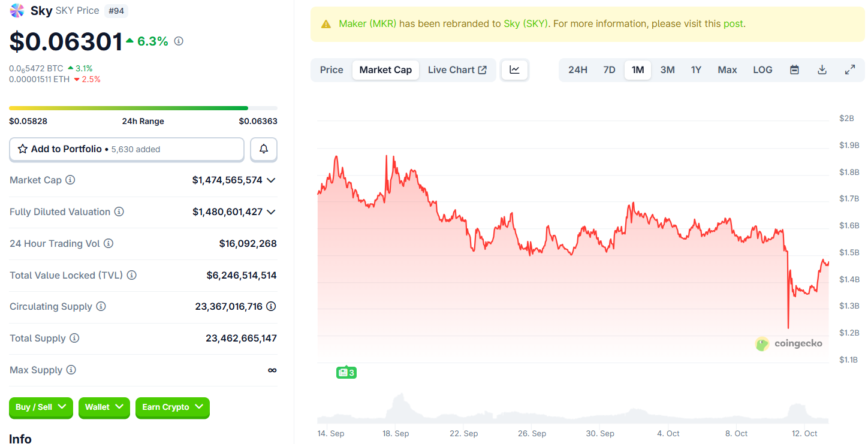This screenshot has height=444, width=868.
Task: Open the Buy / Sell dropdown
Action: click(41, 407)
